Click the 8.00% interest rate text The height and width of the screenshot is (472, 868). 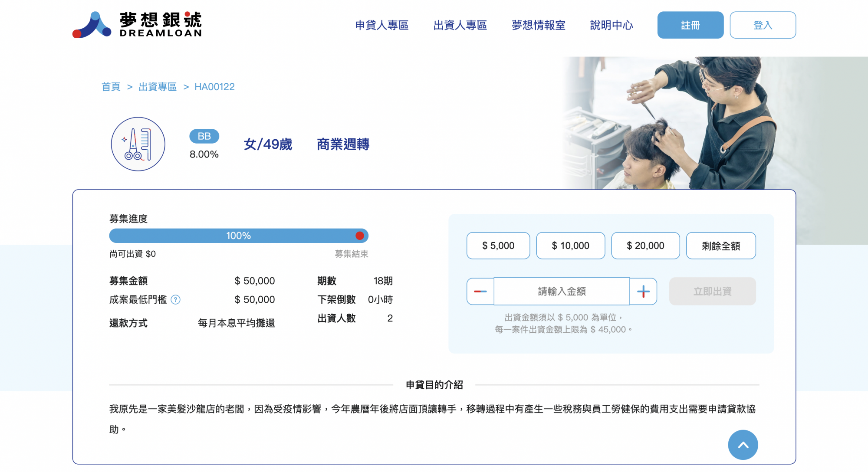(x=204, y=154)
